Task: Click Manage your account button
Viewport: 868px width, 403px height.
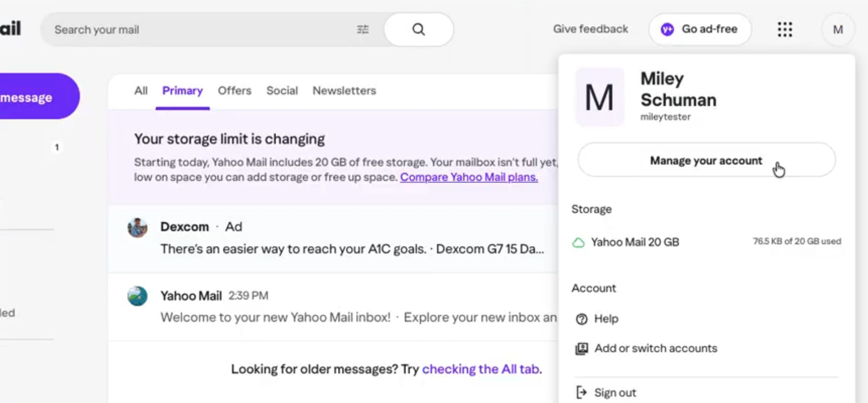Action: [706, 160]
